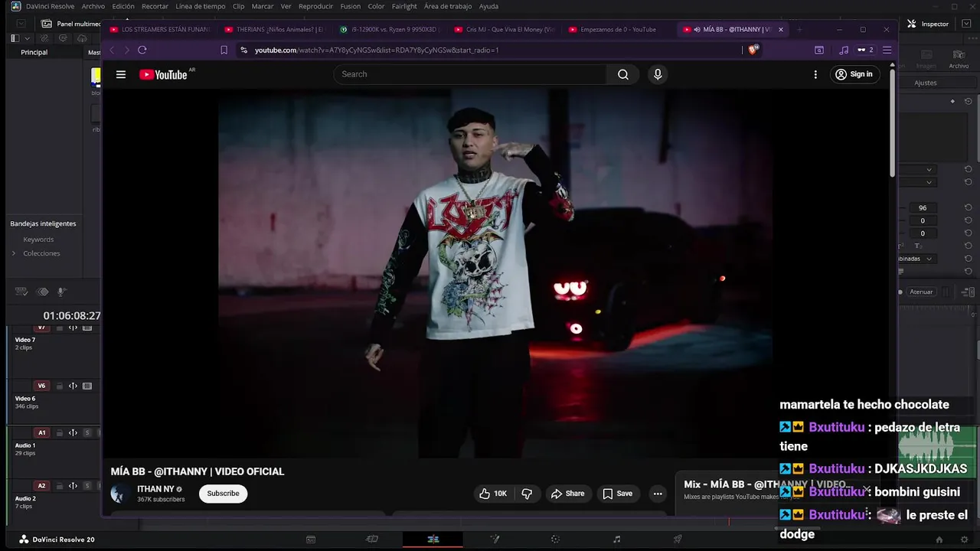Click the browser address bar URL
Screen dimensions: 980x551
point(377,50)
